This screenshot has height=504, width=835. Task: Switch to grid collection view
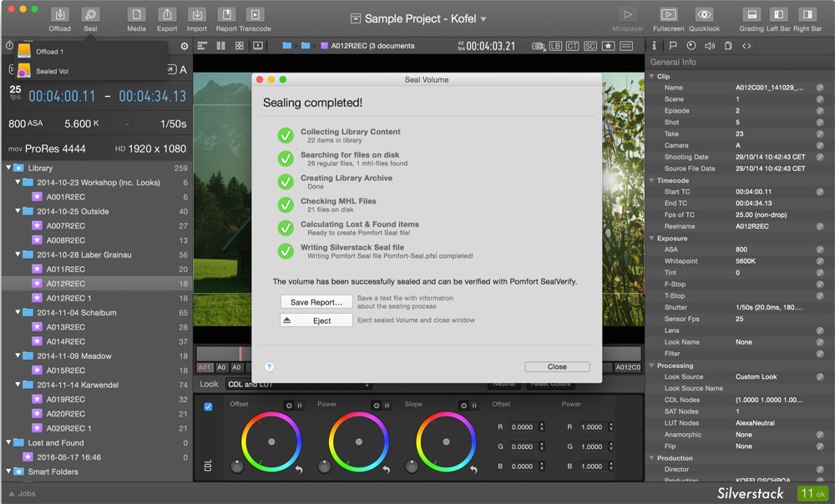(x=239, y=46)
